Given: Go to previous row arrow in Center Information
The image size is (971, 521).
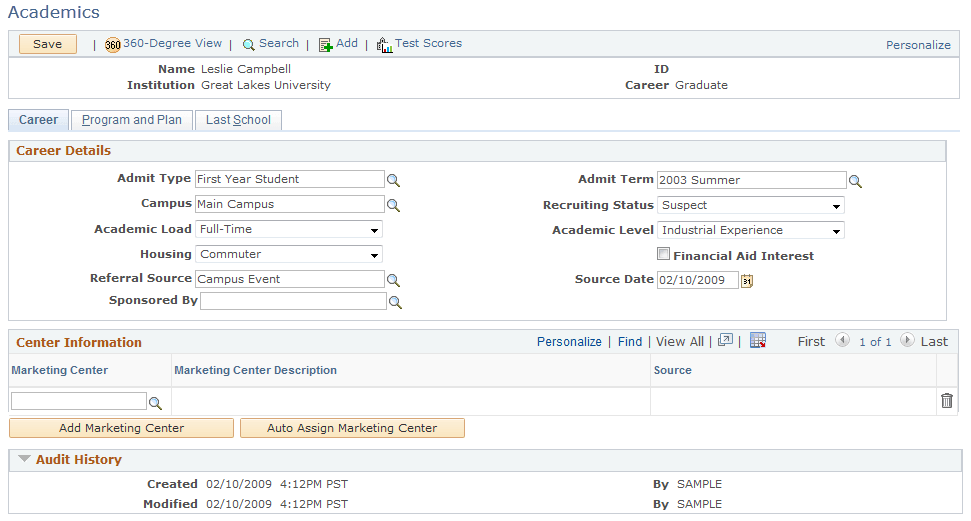Looking at the screenshot, I should tap(842, 340).
